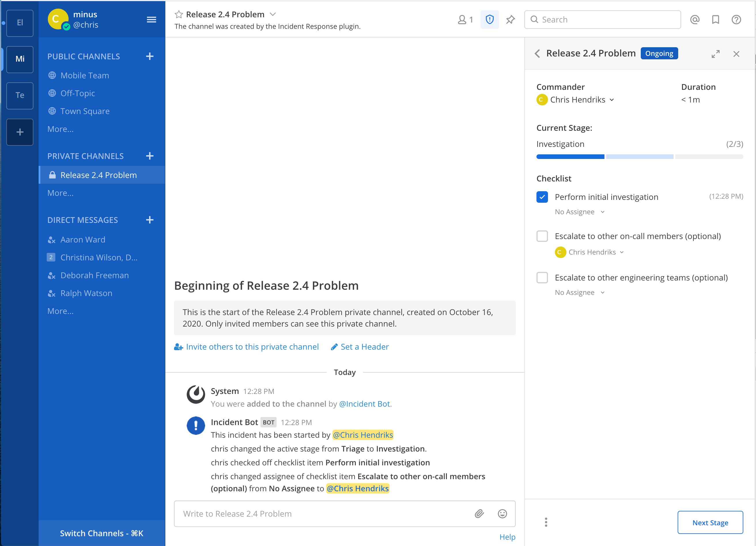Check Escalate to other engineering teams
The height and width of the screenshot is (546, 756).
pyautogui.click(x=542, y=278)
